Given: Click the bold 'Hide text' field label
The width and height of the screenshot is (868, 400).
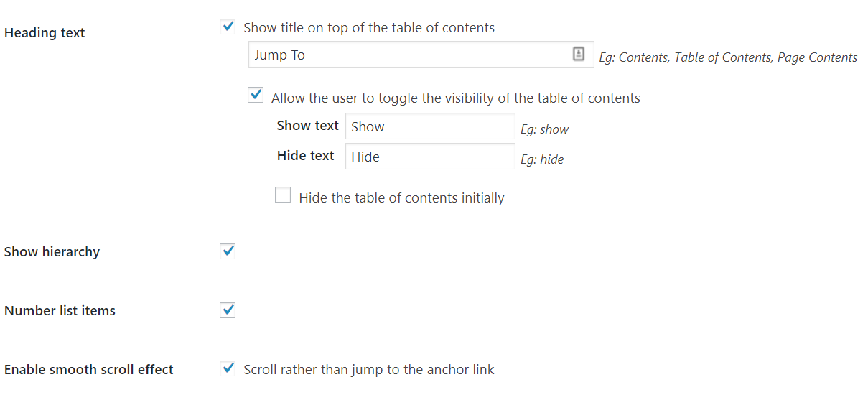Looking at the screenshot, I should click(305, 156).
